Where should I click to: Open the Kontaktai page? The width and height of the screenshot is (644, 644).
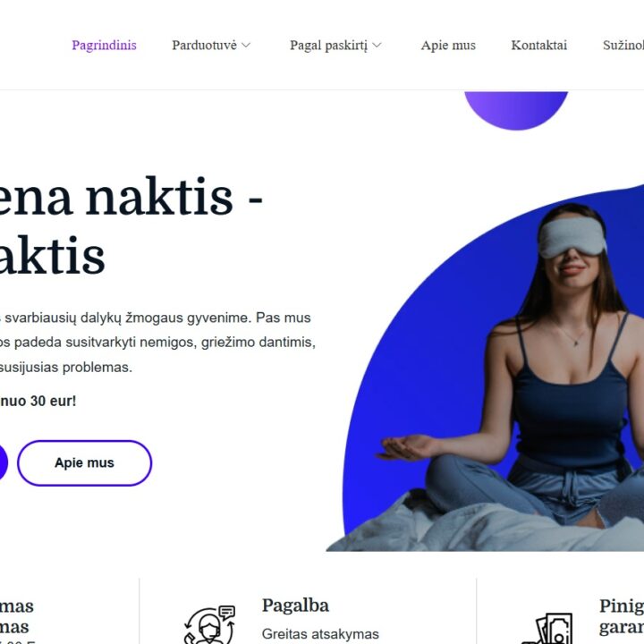(538, 46)
